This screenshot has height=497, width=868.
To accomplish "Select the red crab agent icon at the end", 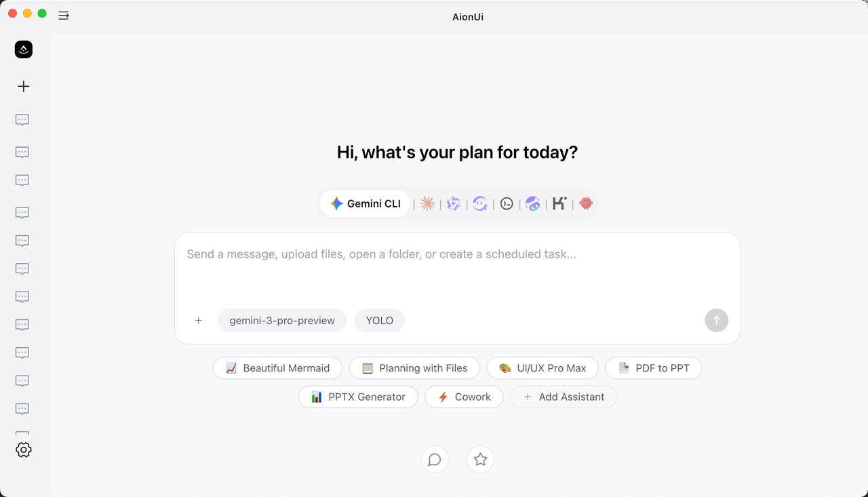I will pyautogui.click(x=585, y=203).
